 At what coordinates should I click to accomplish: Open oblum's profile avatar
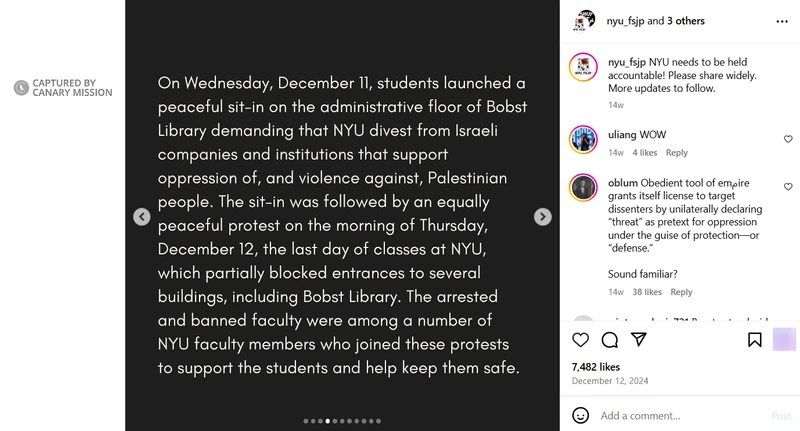584,187
